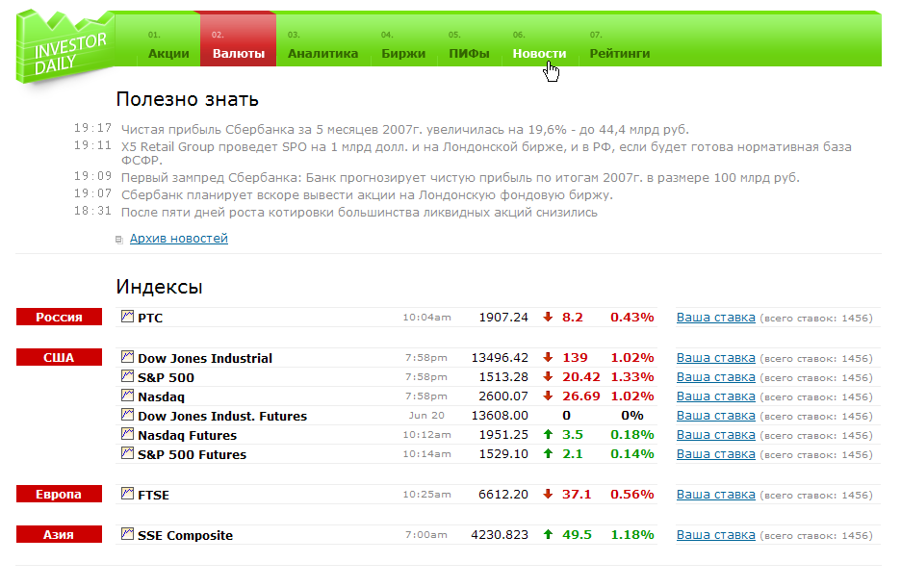Open the Nasdaq Futures chart icon
The image size is (901, 588).
click(x=128, y=434)
